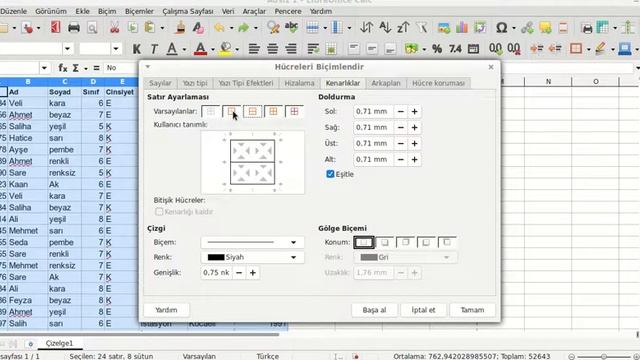Click the highlighting color swatch icon
Viewport: 640px width, 360px height.
click(225, 49)
